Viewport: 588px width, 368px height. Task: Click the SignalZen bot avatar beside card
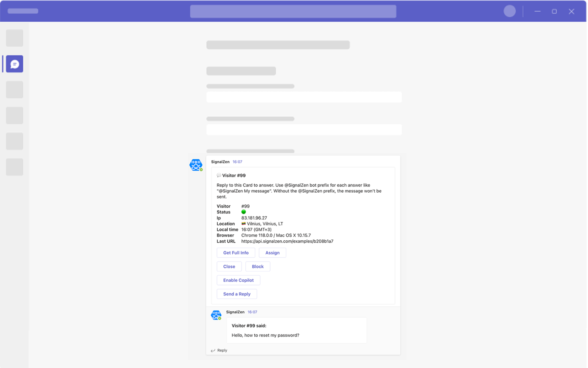[196, 165]
